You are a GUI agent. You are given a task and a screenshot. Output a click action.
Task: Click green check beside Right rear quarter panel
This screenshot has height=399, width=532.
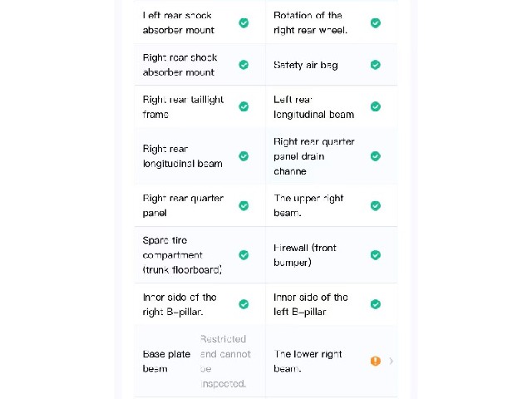pos(244,205)
